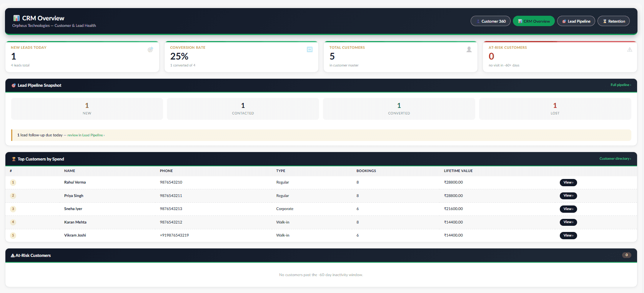
Task: Click the "in customer master" subtext
Action: click(344, 65)
